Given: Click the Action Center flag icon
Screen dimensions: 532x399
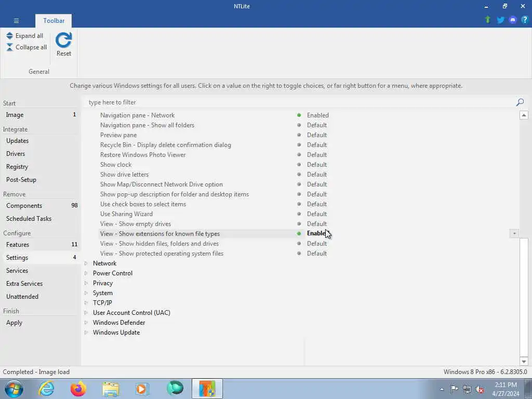Looking at the screenshot, I should tap(454, 389).
